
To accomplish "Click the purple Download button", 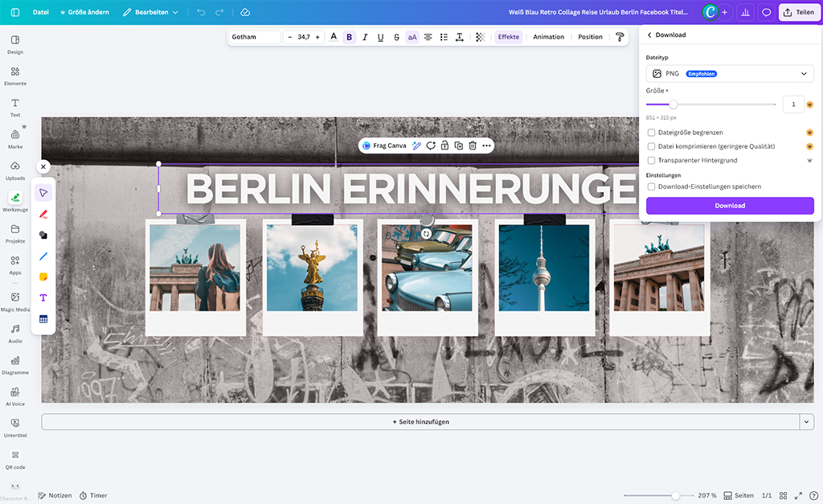I will tap(729, 206).
